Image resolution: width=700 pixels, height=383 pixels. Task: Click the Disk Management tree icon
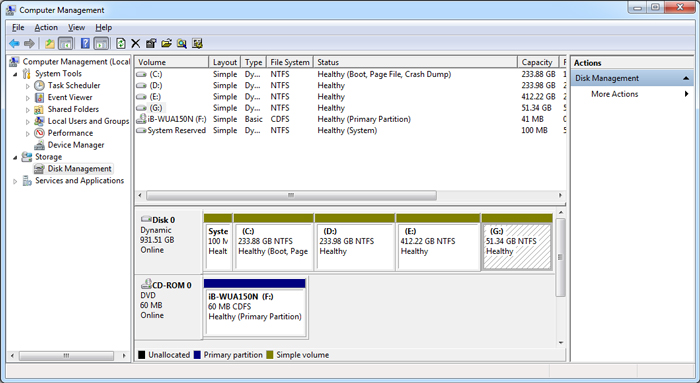[40, 169]
